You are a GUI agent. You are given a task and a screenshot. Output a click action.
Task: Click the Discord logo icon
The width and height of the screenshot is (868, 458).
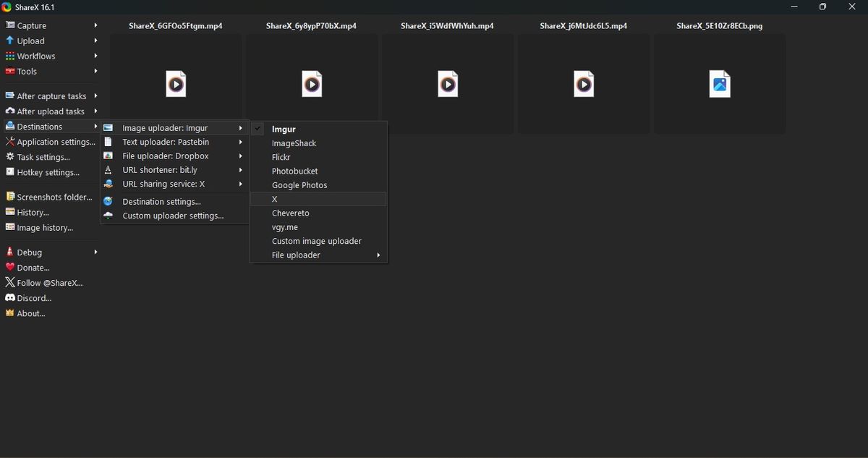pyautogui.click(x=10, y=298)
